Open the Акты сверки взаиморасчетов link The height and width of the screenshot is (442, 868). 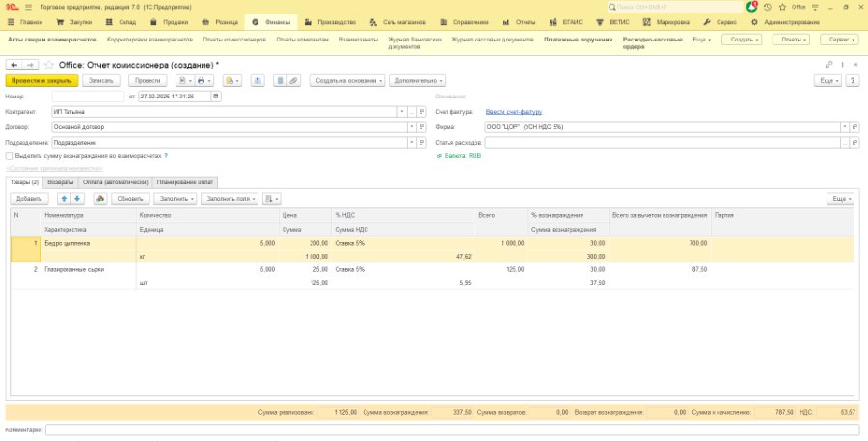tap(52, 40)
